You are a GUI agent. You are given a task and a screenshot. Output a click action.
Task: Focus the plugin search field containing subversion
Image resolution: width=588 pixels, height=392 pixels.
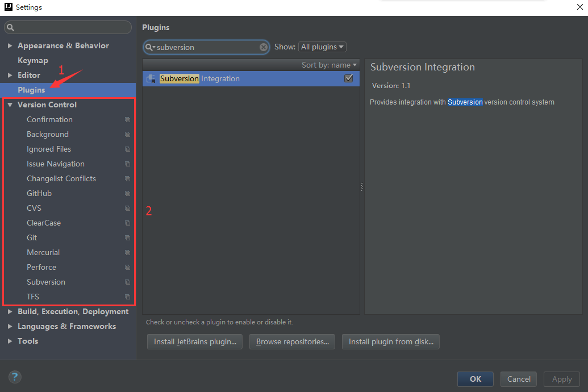206,47
